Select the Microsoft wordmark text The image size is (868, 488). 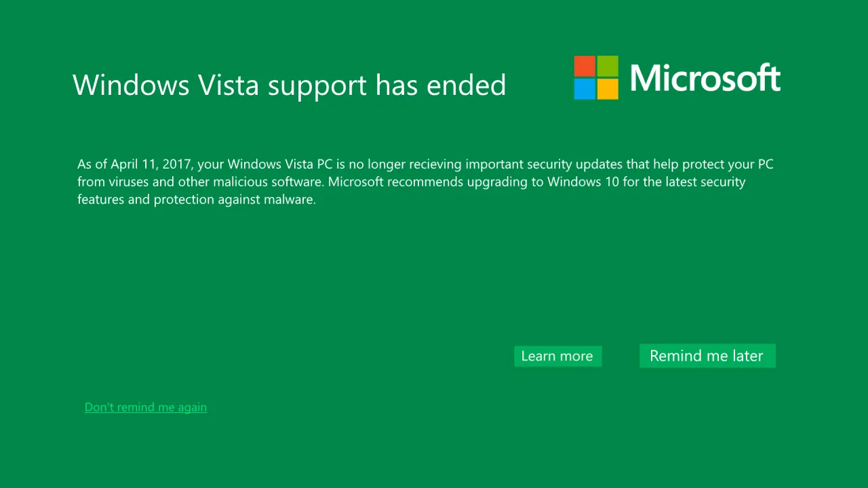705,78
